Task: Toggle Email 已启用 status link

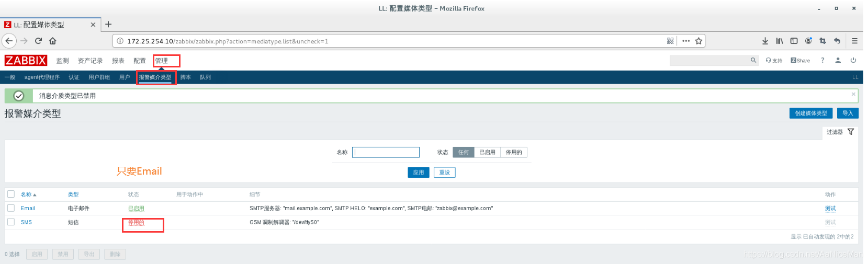Action: 136,209
